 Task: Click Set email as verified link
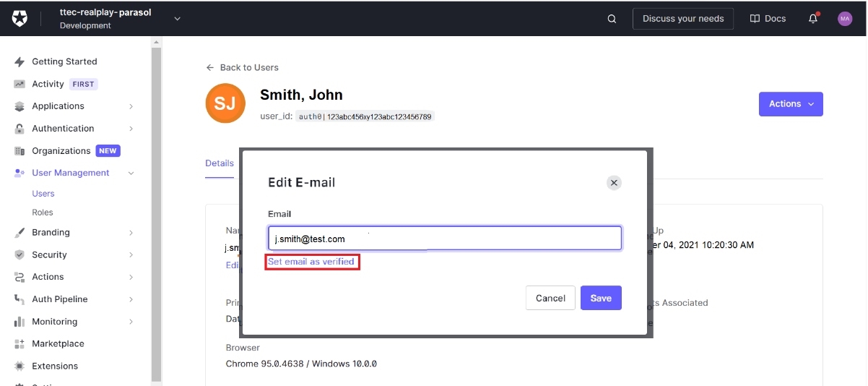pos(311,262)
